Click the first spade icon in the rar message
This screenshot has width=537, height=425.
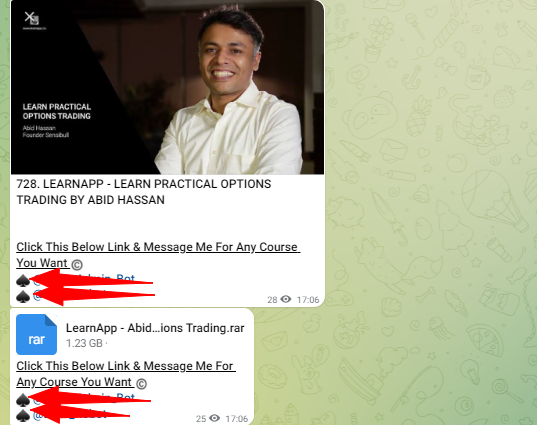click(x=23, y=399)
